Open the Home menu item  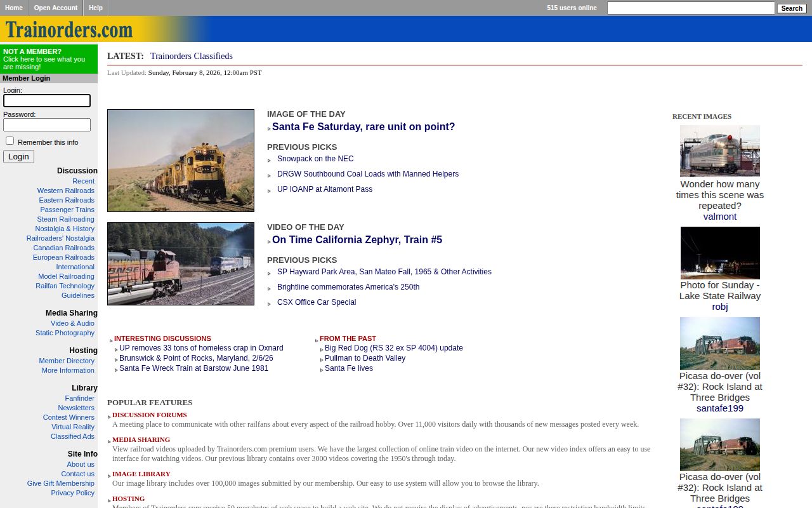pos(13,8)
